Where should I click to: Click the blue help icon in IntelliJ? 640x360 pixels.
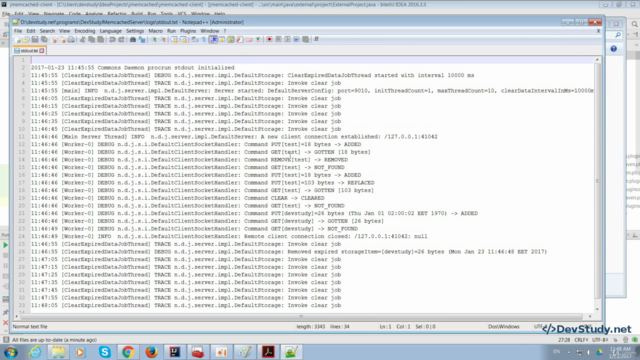click(x=613, y=49)
